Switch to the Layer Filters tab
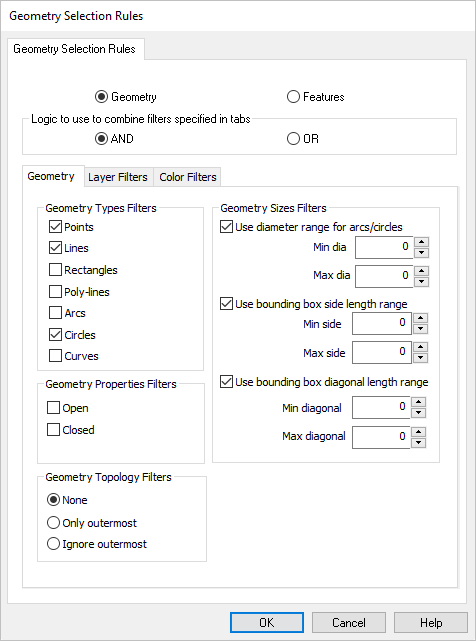476x641 pixels. click(x=118, y=177)
